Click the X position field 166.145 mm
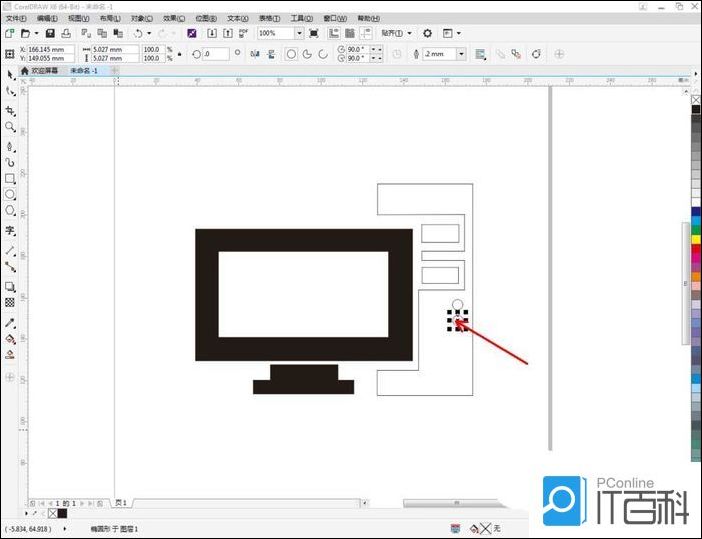Image resolution: width=702 pixels, height=539 pixels. 51,49
